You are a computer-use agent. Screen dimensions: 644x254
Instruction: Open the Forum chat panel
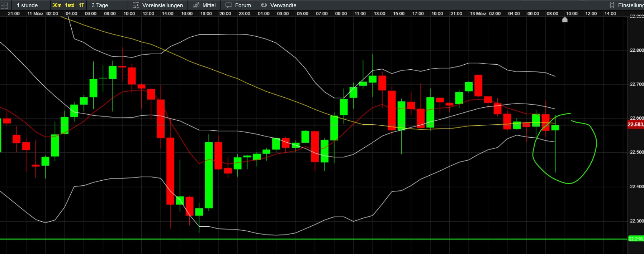tap(238, 5)
